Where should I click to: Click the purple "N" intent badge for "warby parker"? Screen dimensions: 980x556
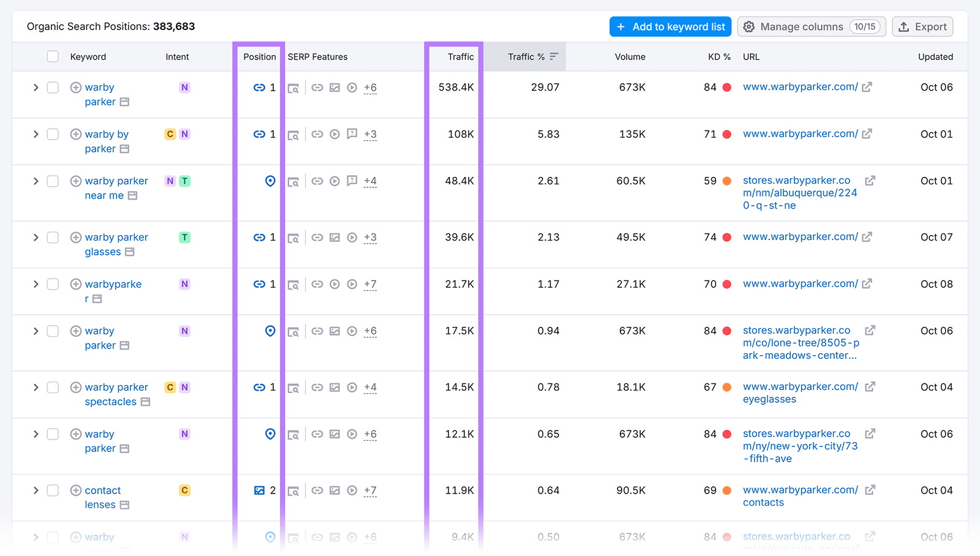[x=184, y=88]
